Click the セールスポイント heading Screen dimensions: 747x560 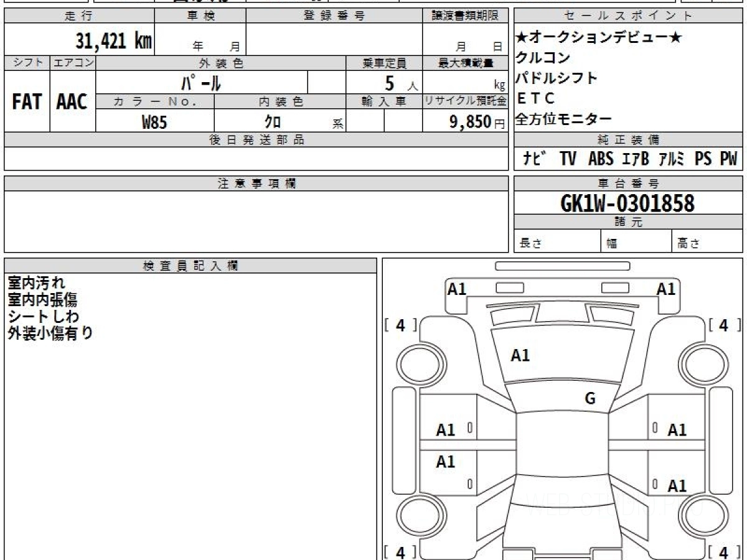[628, 16]
